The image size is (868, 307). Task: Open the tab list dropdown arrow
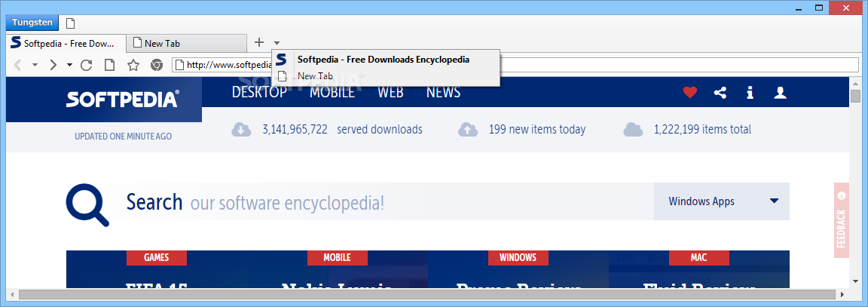(x=277, y=43)
